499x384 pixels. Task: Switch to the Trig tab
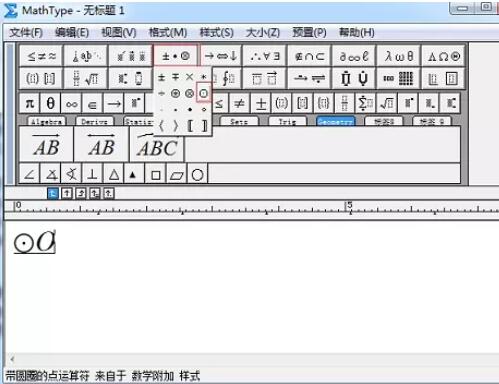coord(287,122)
